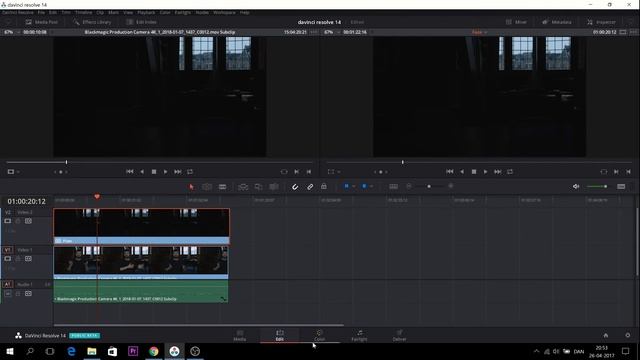Click the Replace Clip icon
The width and height of the screenshot is (640, 360).
tap(274, 187)
